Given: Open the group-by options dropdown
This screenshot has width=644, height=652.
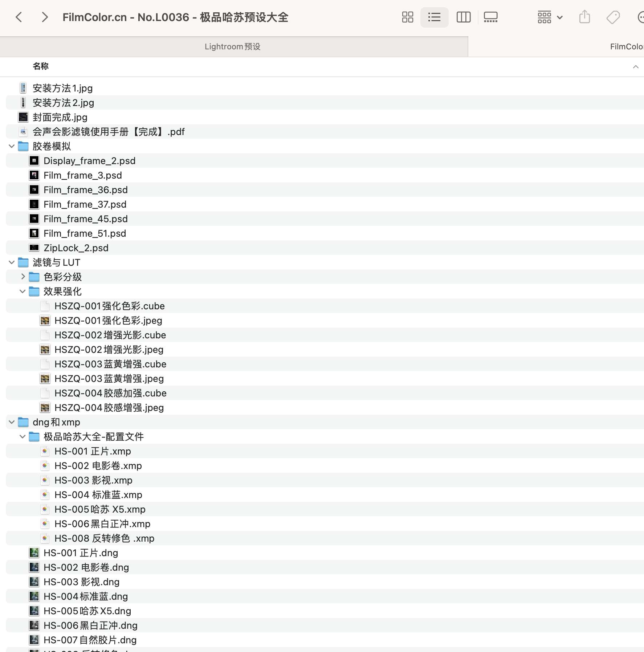Looking at the screenshot, I should pos(550,17).
